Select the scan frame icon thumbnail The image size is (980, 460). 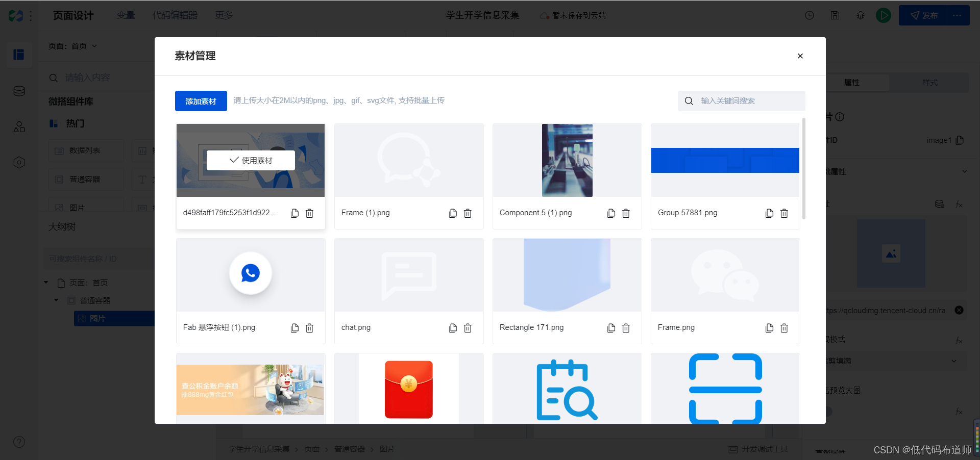725,389
